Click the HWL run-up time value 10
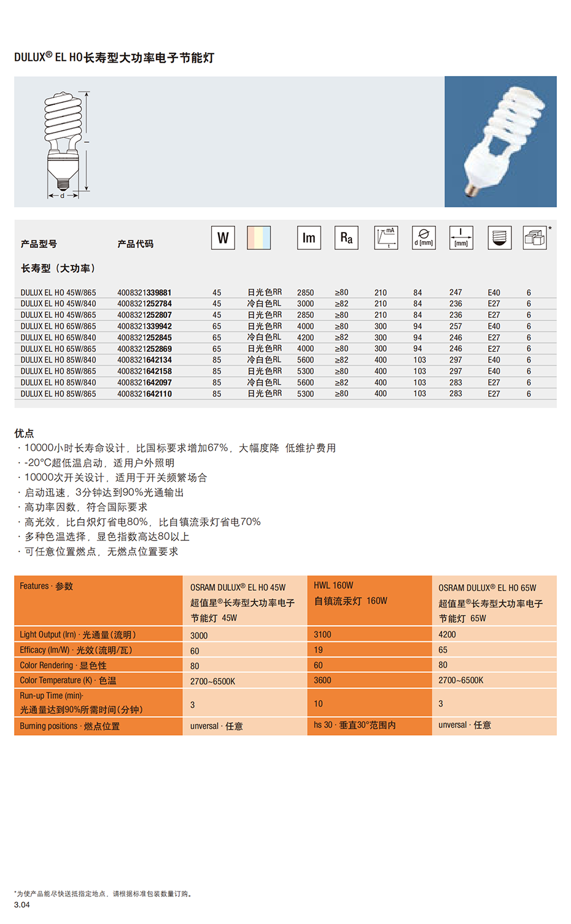The image size is (571, 924). 318,704
